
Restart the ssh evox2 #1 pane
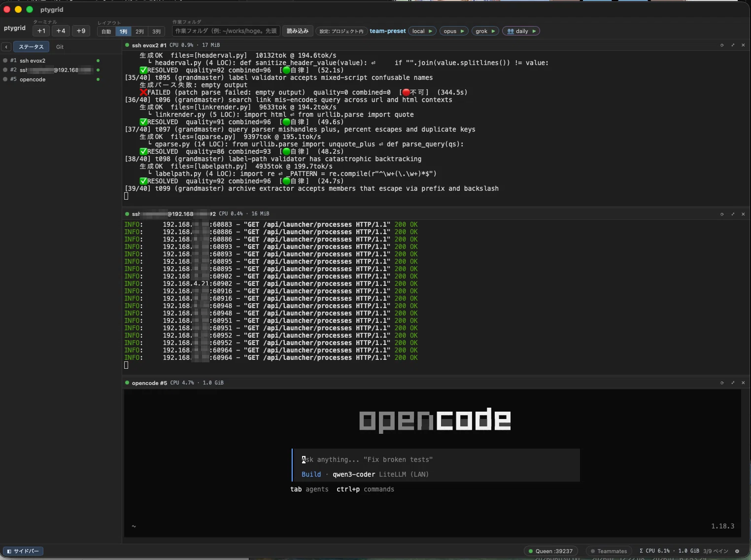point(722,45)
